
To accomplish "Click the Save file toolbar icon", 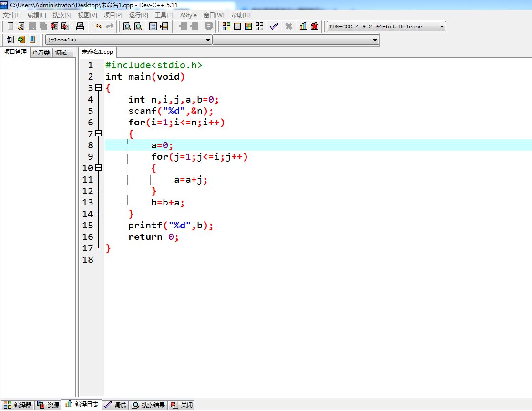I will (32, 26).
